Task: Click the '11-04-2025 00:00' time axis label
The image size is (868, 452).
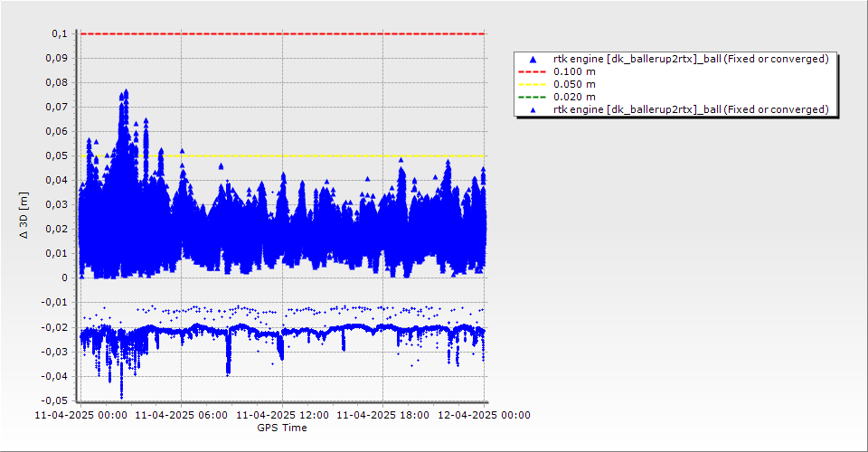Action: point(80,415)
